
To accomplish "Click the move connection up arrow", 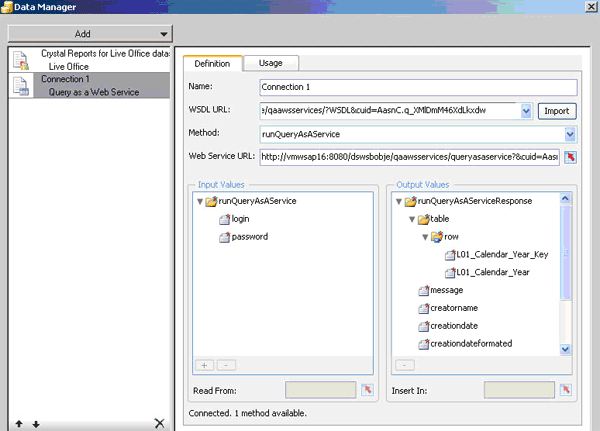I will click(19, 424).
